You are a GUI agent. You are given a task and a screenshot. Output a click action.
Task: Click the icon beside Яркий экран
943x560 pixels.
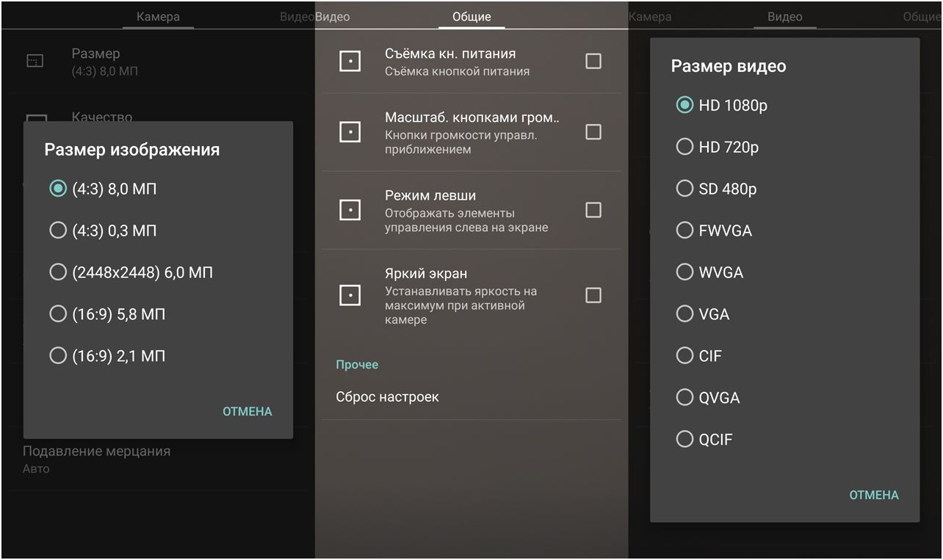click(350, 295)
